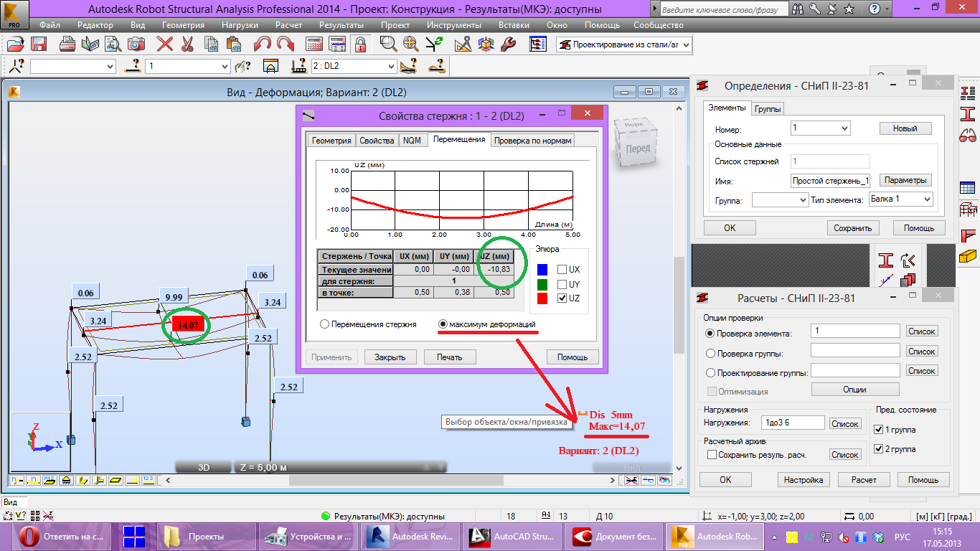980x551 pixels.
Task: Select 'максимум деформаций' radio button
Action: 443,324
